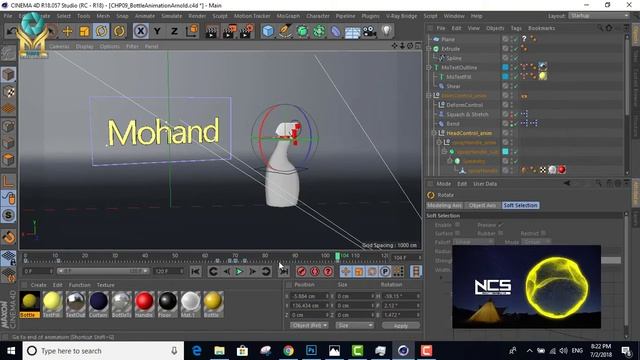Open the Mesh menu
This screenshot has height=360, width=640.
103,16
